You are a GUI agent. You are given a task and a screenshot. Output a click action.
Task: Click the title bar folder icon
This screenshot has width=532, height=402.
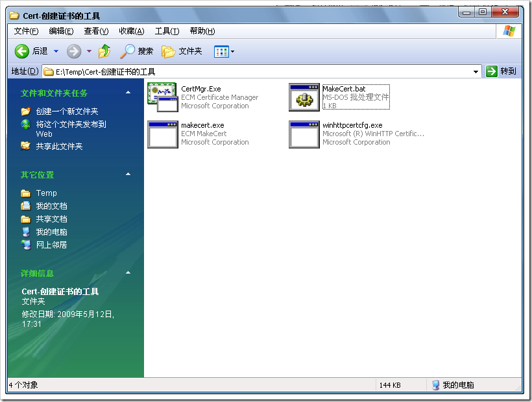click(14, 16)
